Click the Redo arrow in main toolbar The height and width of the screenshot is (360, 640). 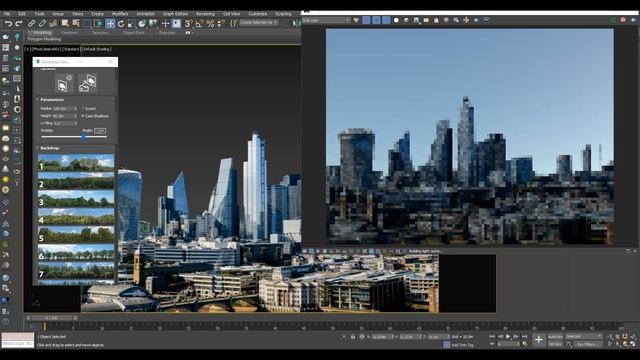tap(18, 24)
